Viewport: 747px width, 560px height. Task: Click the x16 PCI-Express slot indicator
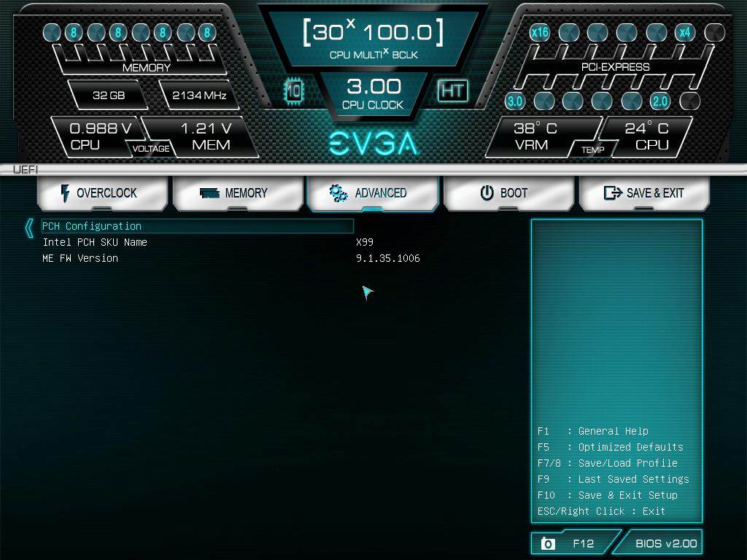(x=539, y=33)
